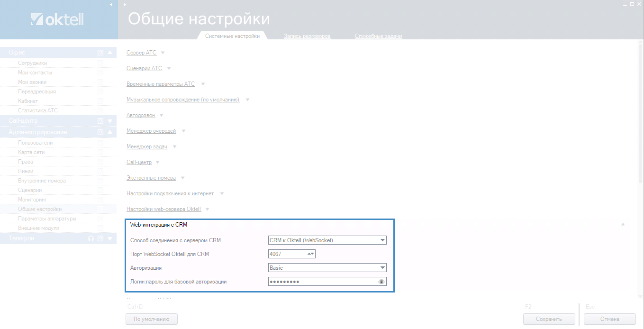Open the Служебные задачи tab
Image resolution: width=644 pixels, height=329 pixels.
pyautogui.click(x=378, y=36)
